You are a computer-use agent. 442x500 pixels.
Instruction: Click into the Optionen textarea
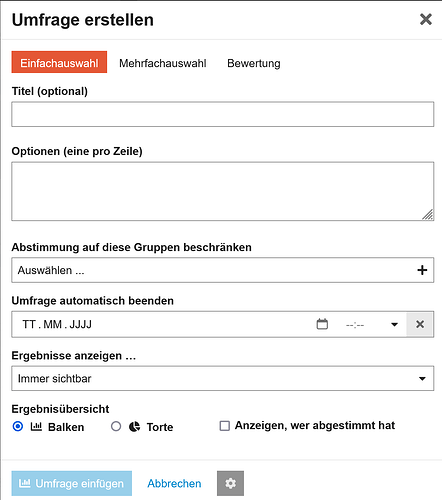[223, 191]
